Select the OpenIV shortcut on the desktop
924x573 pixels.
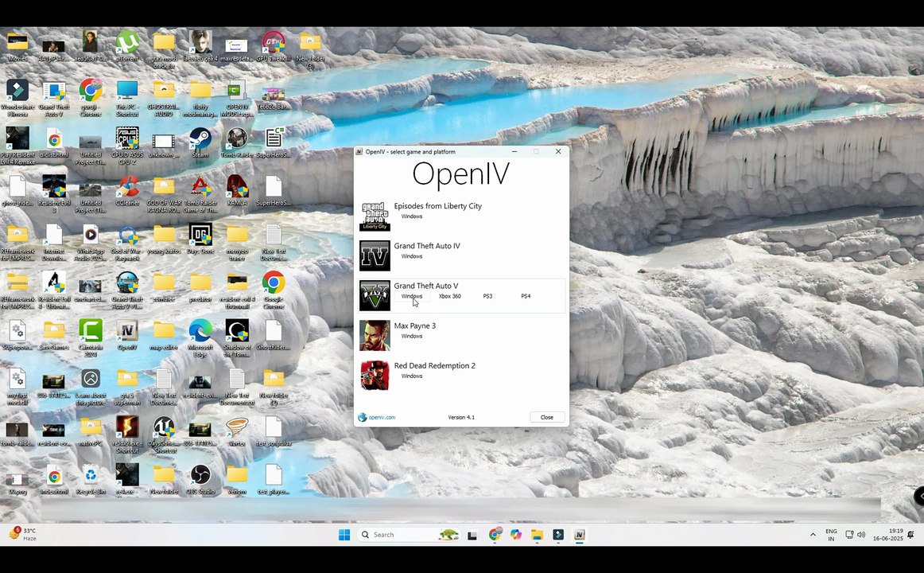[x=127, y=335]
